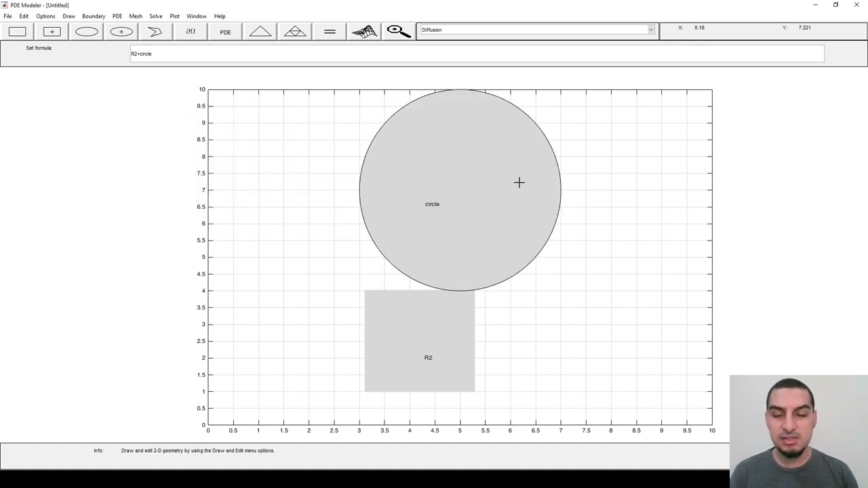Initialize the triangular mesh
The image size is (868, 488).
click(260, 31)
